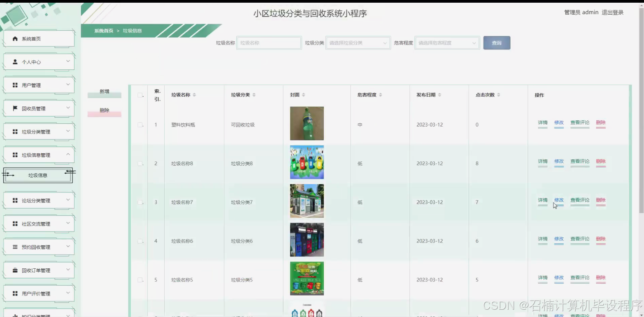Viewport: 644px width, 317px height.
Task: Open the 垃圾分类 filter dropdown
Action: 358,43
